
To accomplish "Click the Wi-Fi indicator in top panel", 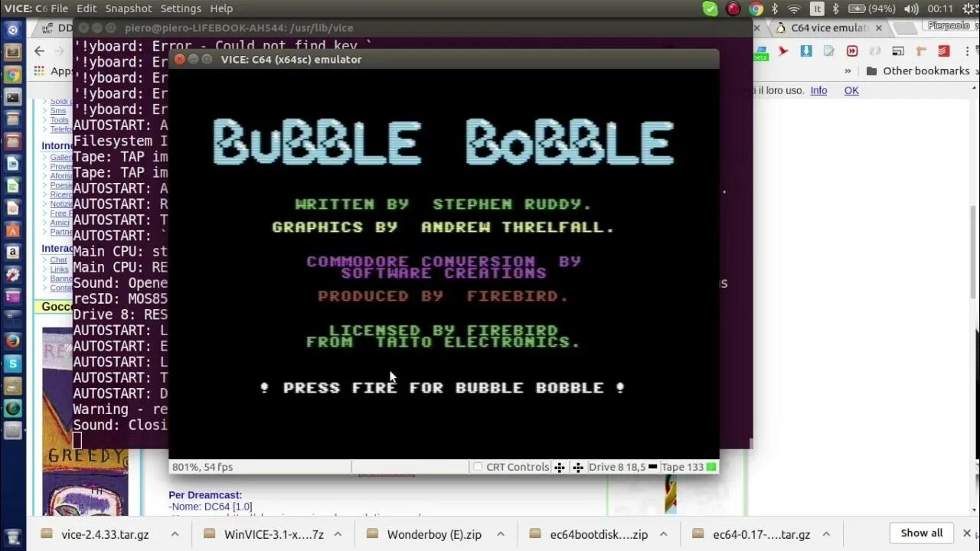I will pyautogui.click(x=794, y=8).
